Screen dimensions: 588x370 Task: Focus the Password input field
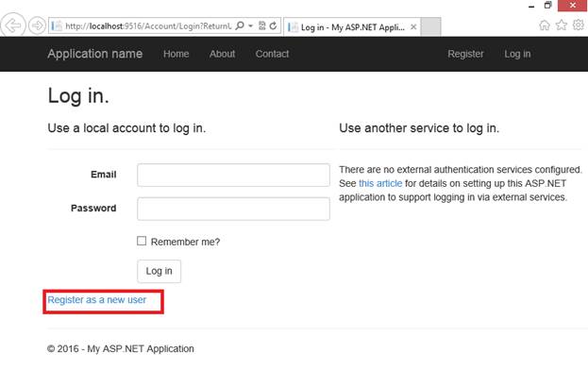point(233,209)
